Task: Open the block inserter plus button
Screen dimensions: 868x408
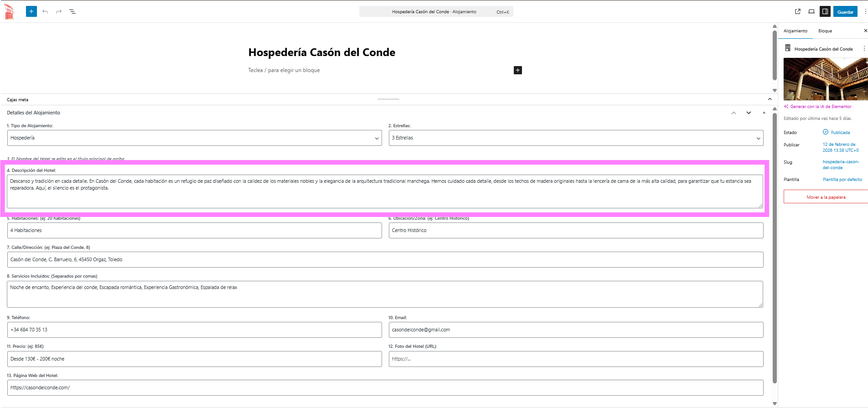Action: (31, 11)
